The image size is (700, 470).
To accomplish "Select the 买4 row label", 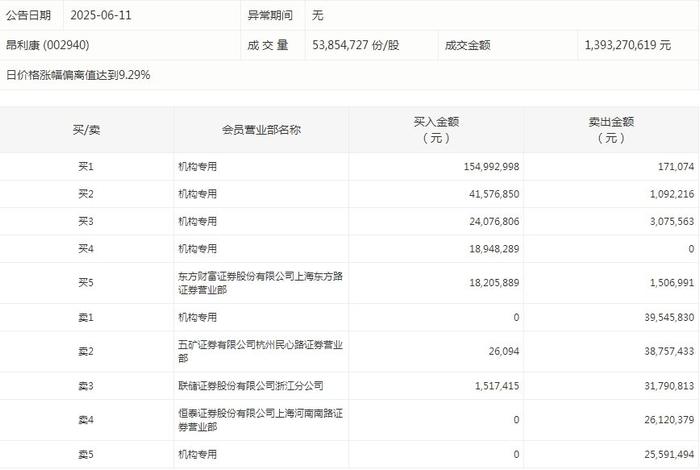I will tap(86, 248).
